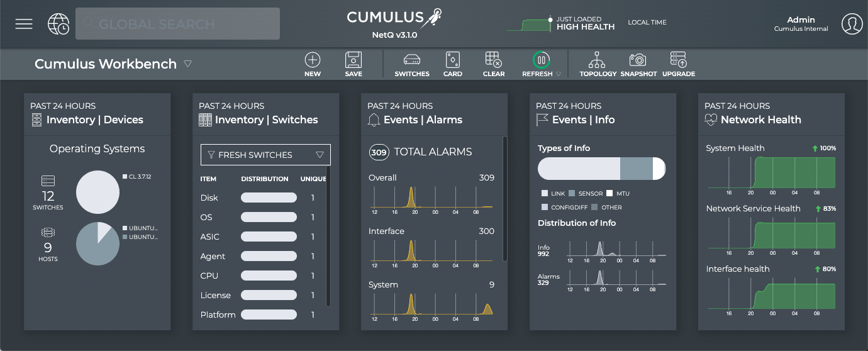Expand the Refresh interval dropdown arrow
The width and height of the screenshot is (868, 351).
pyautogui.click(x=559, y=74)
